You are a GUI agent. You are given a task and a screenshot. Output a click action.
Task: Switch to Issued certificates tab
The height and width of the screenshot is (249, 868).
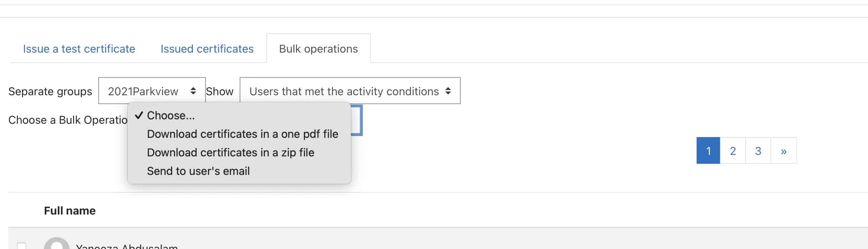[207, 49]
